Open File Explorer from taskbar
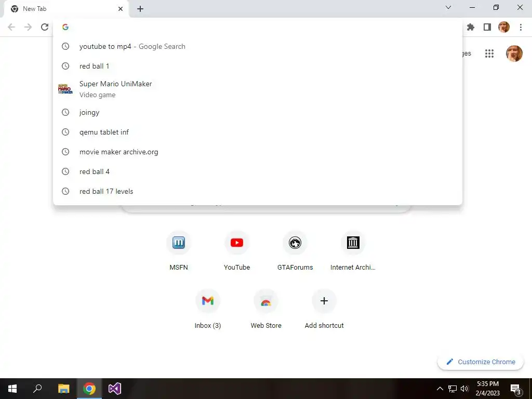Image resolution: width=532 pixels, height=399 pixels. [x=63, y=389]
